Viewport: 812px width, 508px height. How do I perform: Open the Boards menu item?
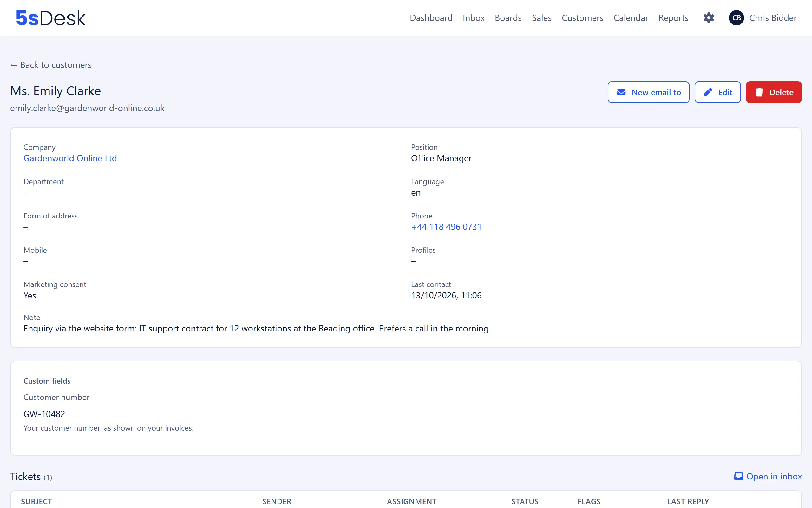pyautogui.click(x=508, y=18)
